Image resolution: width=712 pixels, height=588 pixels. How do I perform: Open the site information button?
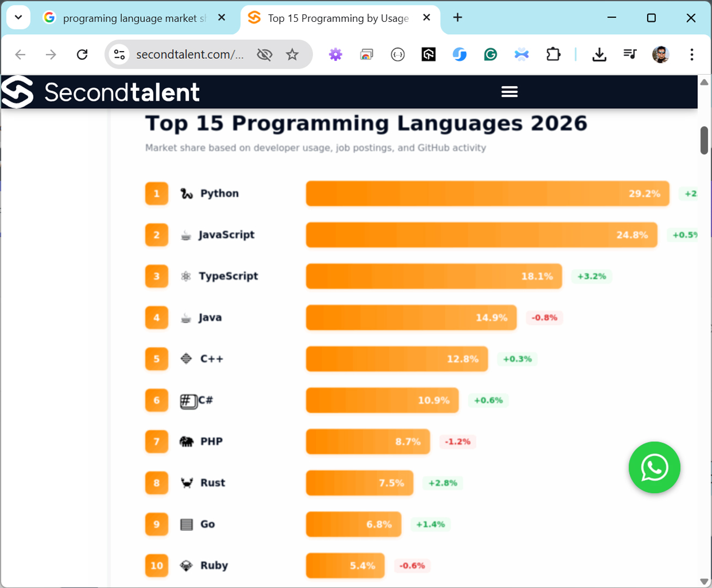119,54
